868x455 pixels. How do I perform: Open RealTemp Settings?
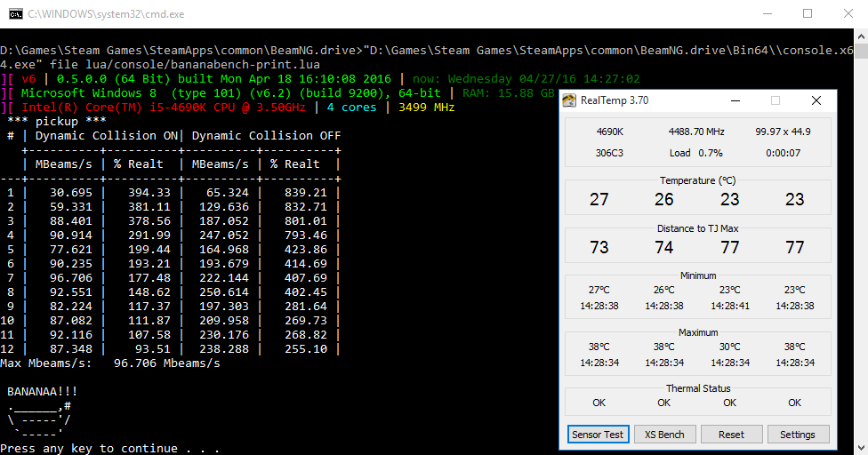(x=798, y=435)
